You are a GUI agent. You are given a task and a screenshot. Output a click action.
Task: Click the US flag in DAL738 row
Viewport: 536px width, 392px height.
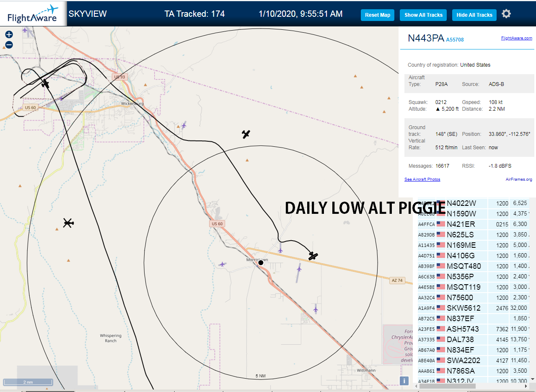tap(440, 340)
